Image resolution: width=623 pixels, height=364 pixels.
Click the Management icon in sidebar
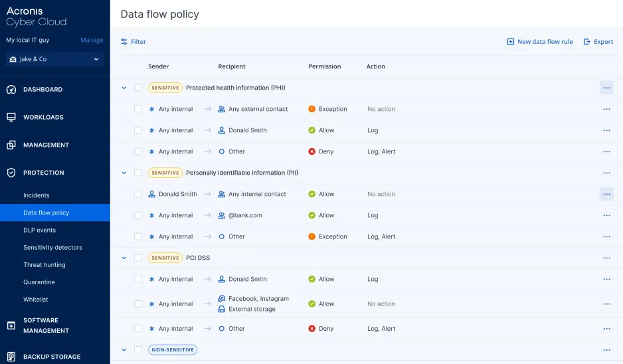click(11, 145)
